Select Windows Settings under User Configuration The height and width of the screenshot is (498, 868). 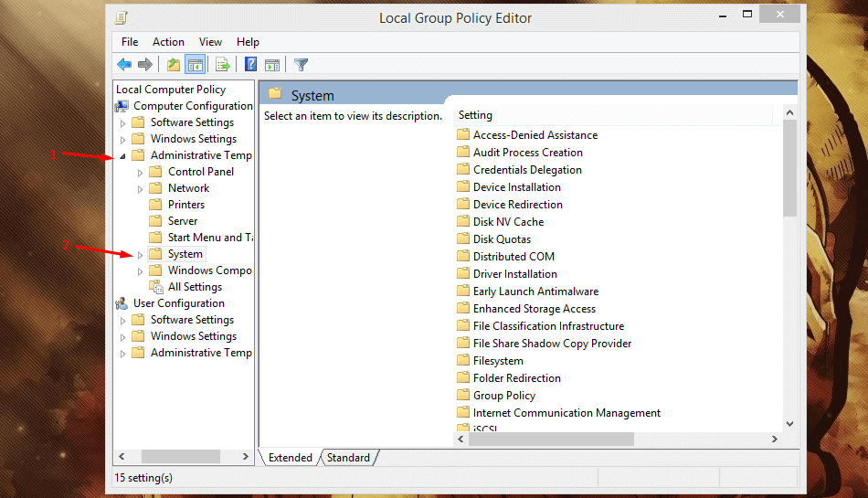coord(193,336)
